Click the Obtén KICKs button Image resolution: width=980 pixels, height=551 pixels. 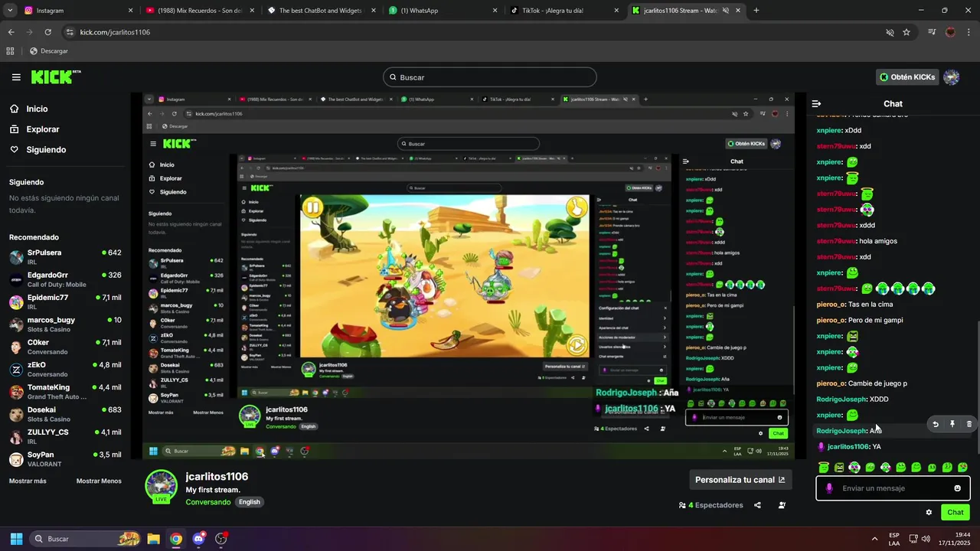tap(907, 77)
